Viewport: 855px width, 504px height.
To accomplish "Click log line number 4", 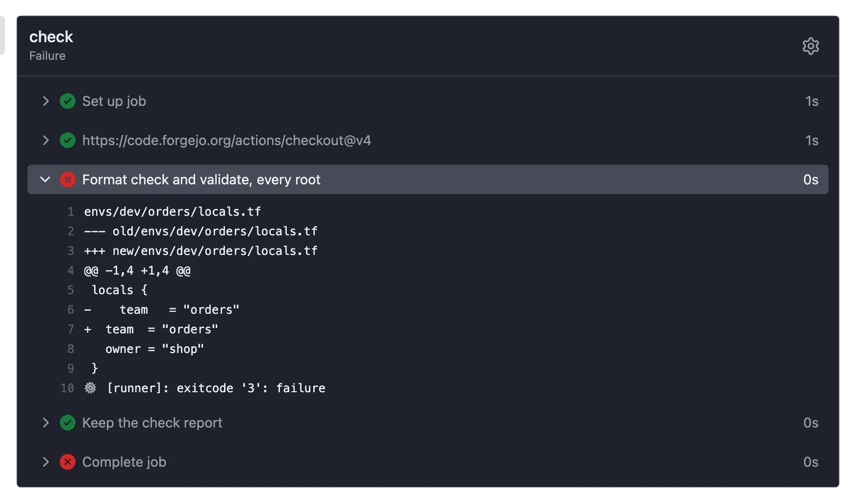I will pos(71,270).
